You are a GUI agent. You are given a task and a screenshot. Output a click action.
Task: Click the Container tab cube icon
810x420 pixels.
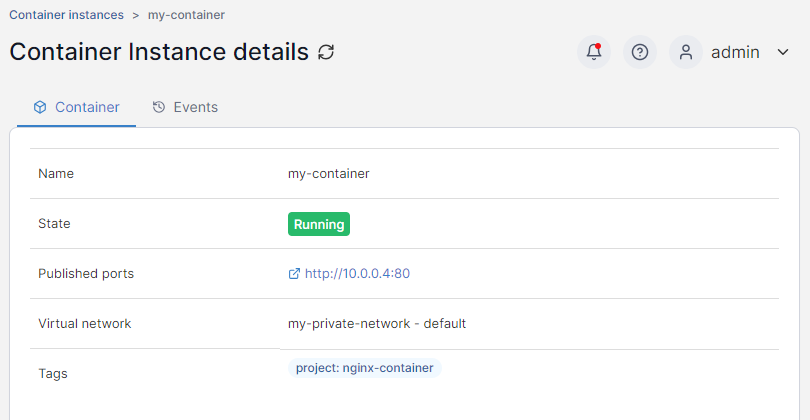coord(40,107)
